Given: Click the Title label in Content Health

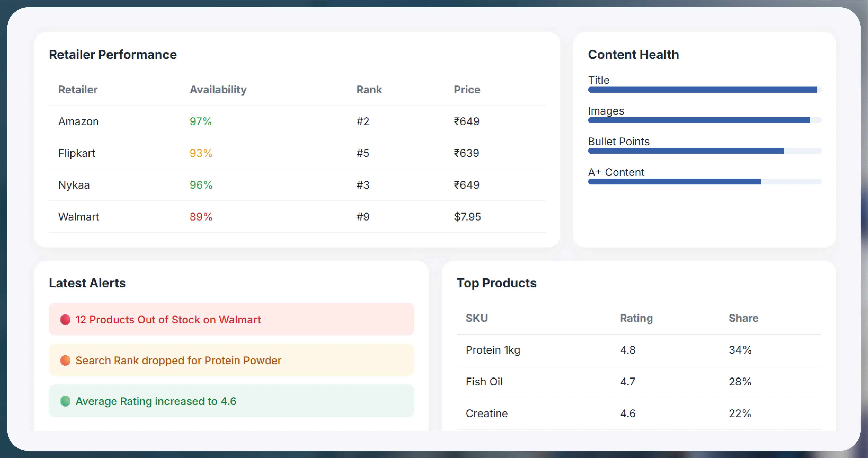Looking at the screenshot, I should [599, 80].
